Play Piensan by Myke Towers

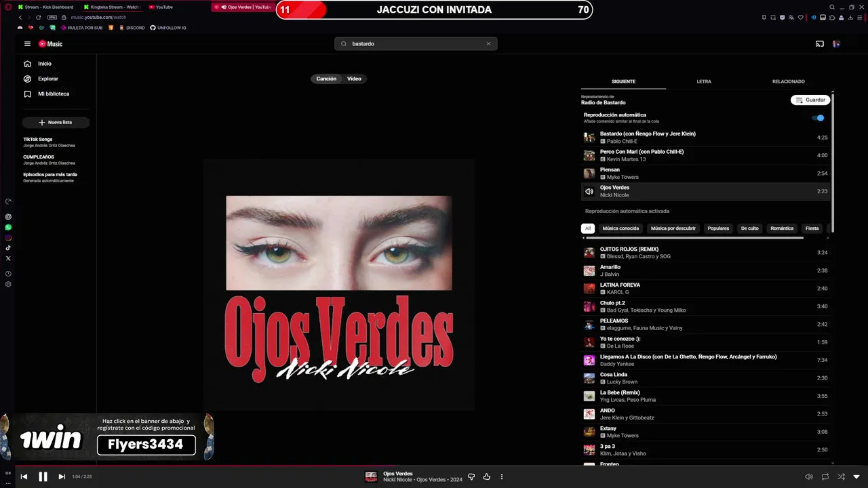(705, 174)
